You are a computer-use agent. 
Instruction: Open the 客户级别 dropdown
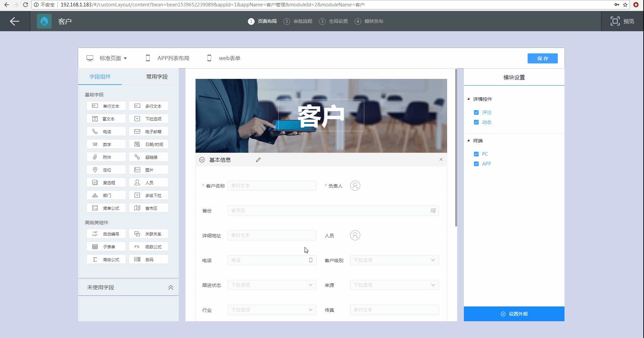(x=394, y=260)
